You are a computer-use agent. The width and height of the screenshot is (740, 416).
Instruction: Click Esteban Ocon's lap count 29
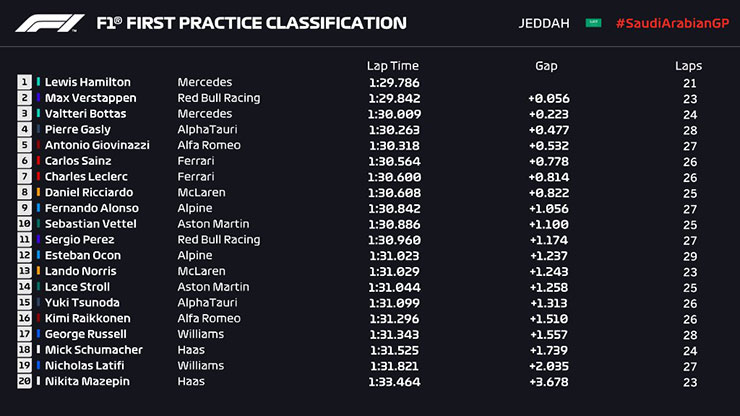(688, 255)
